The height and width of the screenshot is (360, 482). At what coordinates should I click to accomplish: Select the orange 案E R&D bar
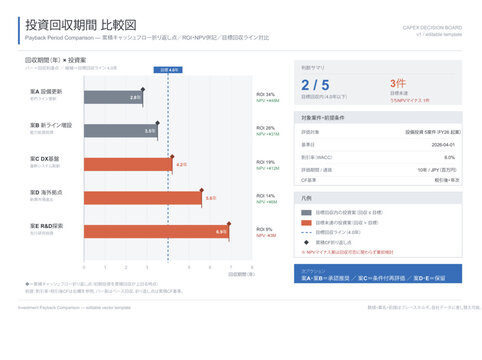pos(156,232)
